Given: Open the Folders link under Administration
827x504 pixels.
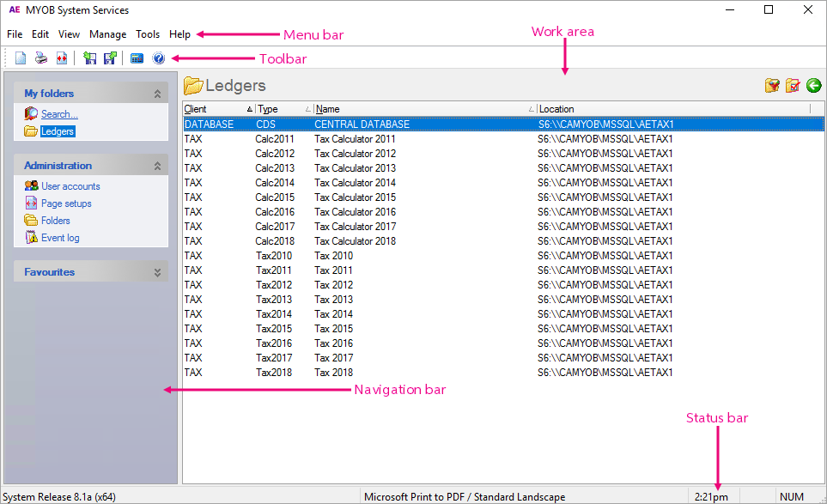Looking at the screenshot, I should [55, 221].
